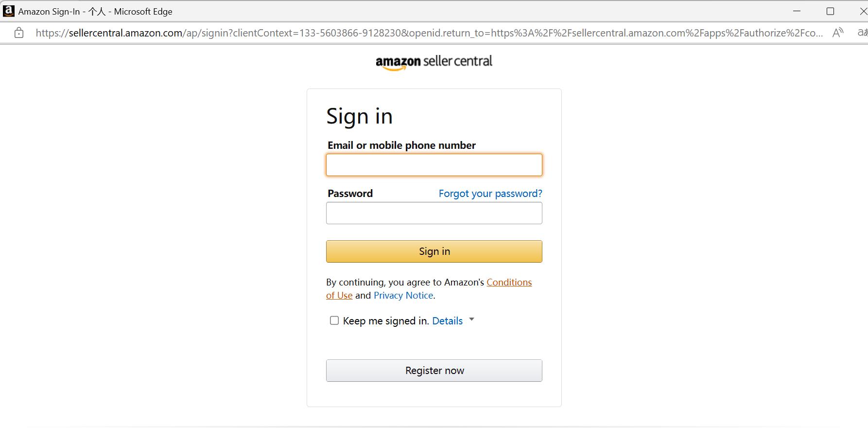Open the Details dropdown next to Keep me signed in
This screenshot has height=428, width=868.
point(448,321)
